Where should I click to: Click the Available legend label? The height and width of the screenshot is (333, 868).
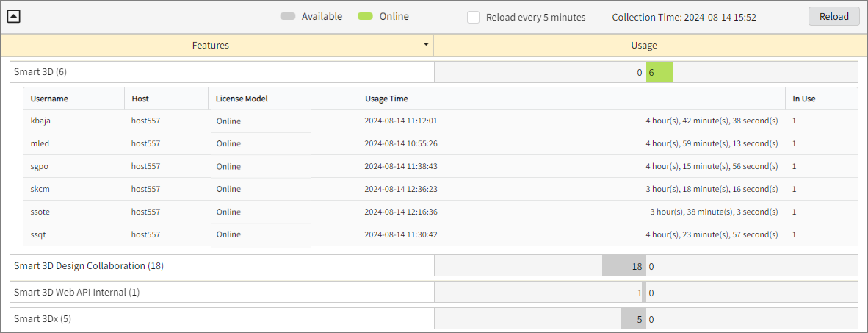322,17
